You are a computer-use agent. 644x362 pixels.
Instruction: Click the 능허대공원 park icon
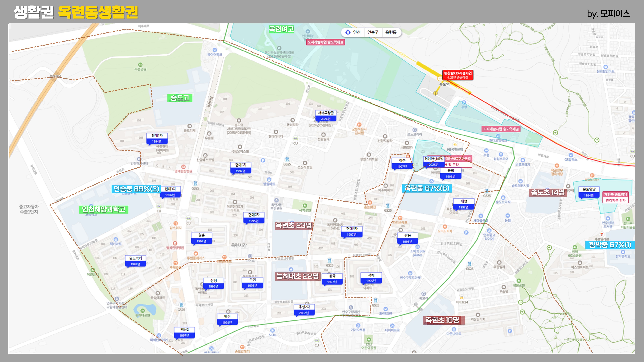tap(142, 311)
